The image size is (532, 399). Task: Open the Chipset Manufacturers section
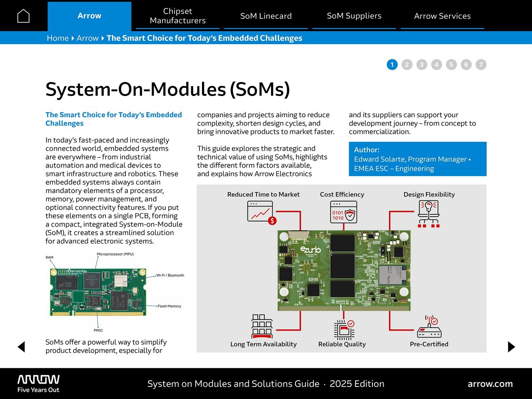pos(177,16)
